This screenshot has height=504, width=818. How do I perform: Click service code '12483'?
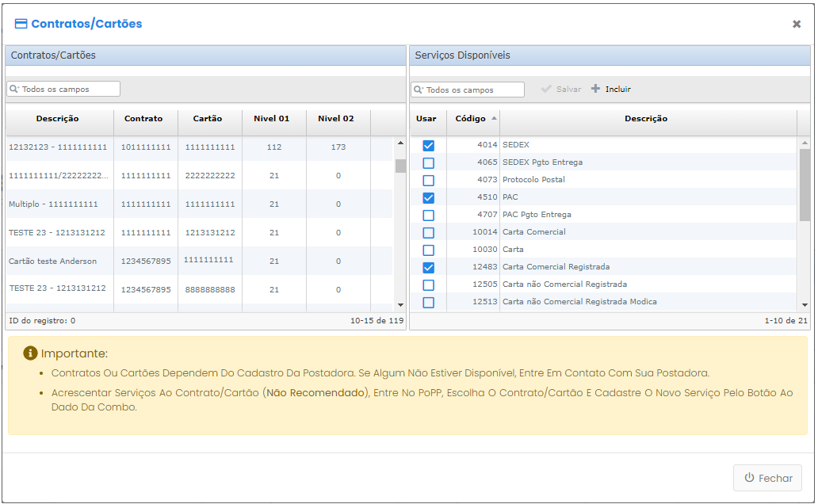pyautogui.click(x=484, y=266)
